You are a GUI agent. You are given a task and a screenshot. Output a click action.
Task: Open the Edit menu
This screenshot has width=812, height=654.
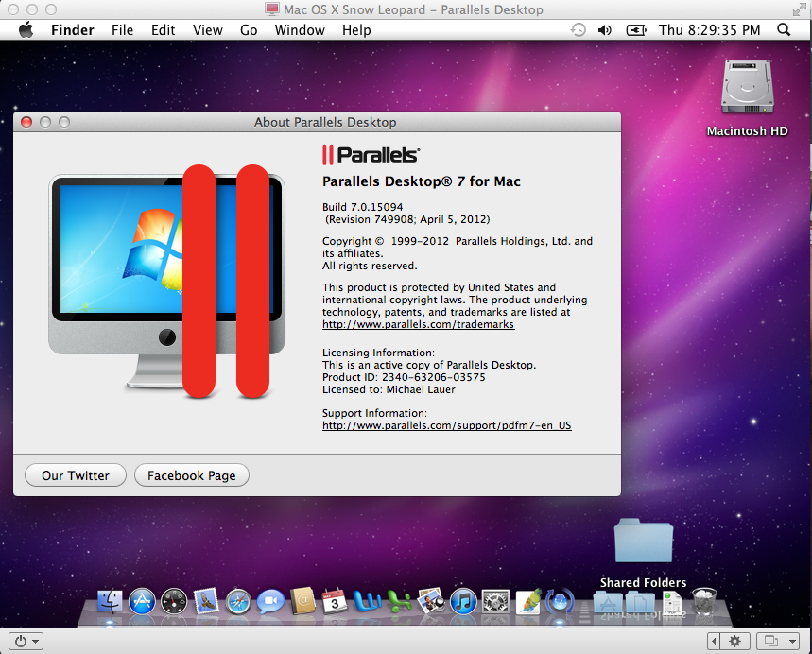(163, 30)
